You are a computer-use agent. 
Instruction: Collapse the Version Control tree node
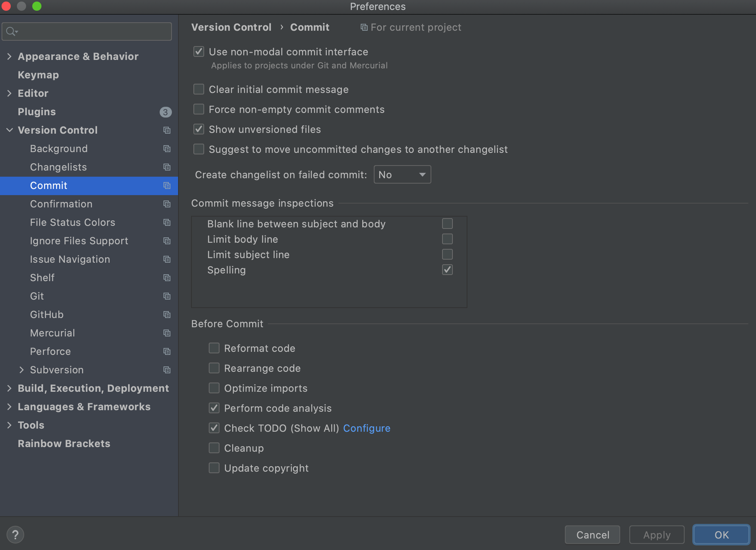point(10,130)
